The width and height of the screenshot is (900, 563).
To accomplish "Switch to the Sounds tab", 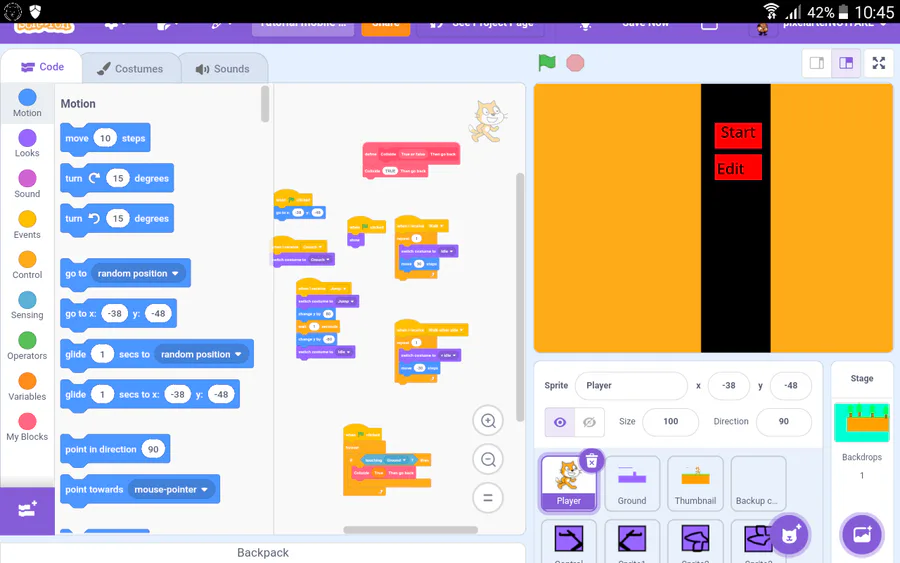I will [223, 69].
